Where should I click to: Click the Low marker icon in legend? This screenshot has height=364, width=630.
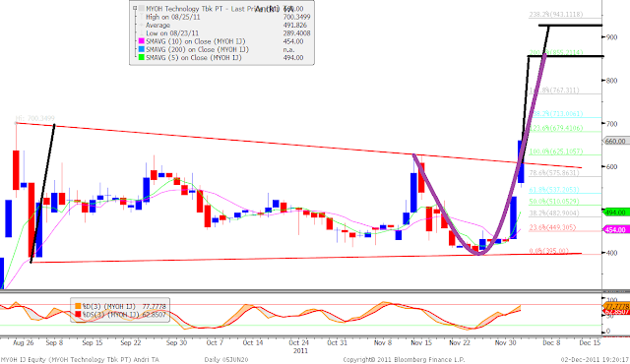142,32
